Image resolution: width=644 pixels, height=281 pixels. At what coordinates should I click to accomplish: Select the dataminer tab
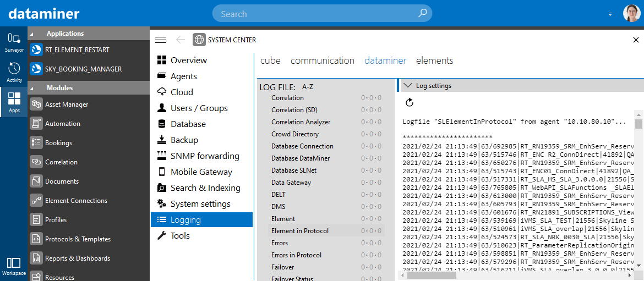(385, 60)
